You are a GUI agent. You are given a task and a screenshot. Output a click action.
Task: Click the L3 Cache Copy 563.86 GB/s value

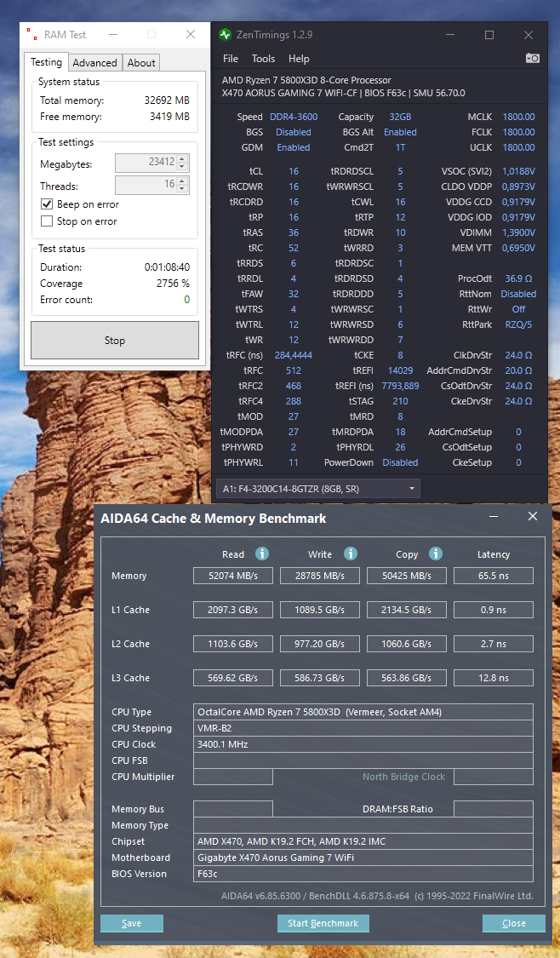point(406,678)
